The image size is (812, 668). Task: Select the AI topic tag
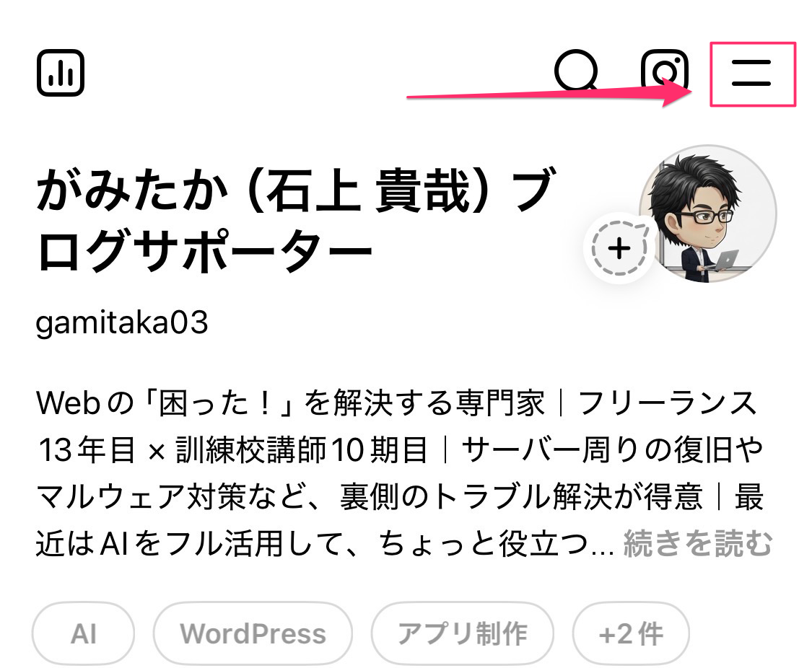click(84, 634)
